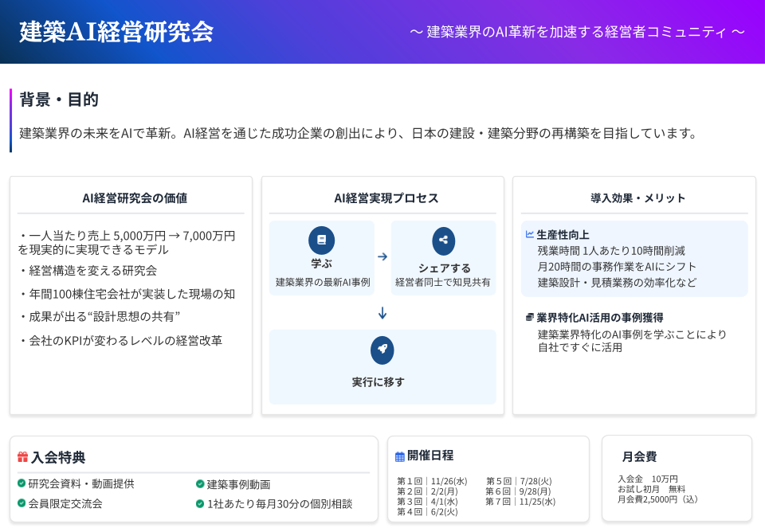Click the down arrow above 実行に移す card
765x532 pixels.
click(382, 313)
